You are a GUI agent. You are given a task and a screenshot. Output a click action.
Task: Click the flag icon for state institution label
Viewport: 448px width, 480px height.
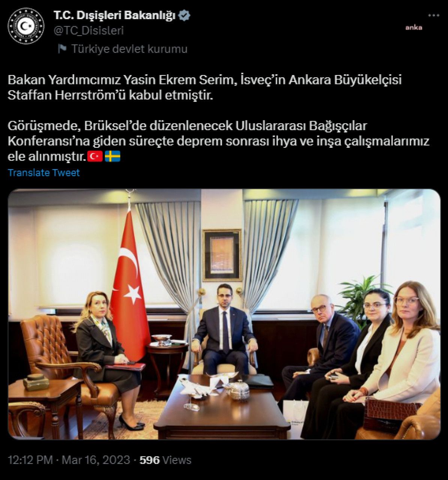tap(62, 49)
